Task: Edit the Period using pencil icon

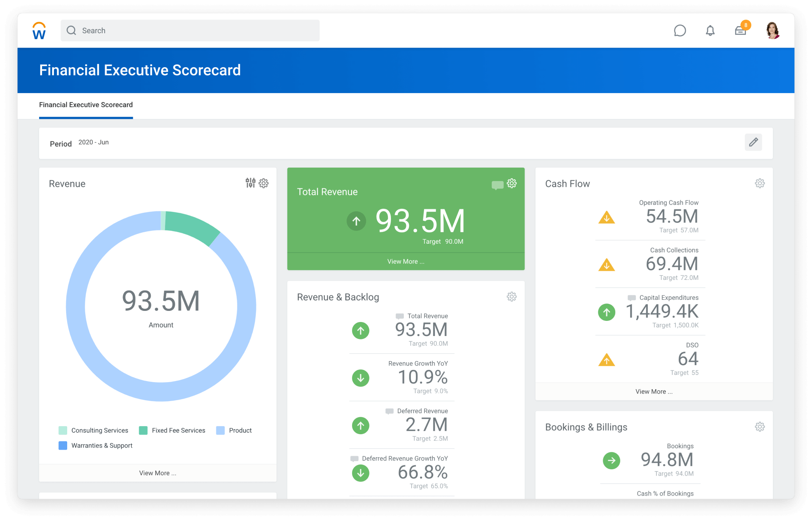Action: coord(753,142)
